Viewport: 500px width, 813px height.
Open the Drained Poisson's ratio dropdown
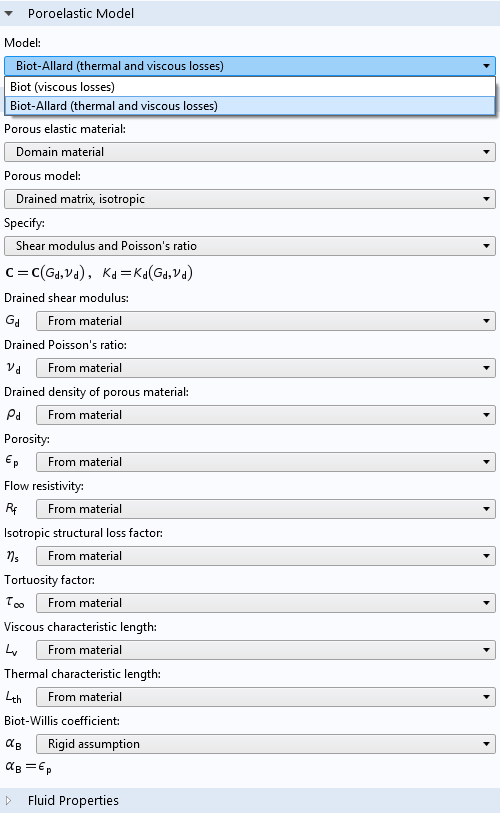[x=266, y=368]
